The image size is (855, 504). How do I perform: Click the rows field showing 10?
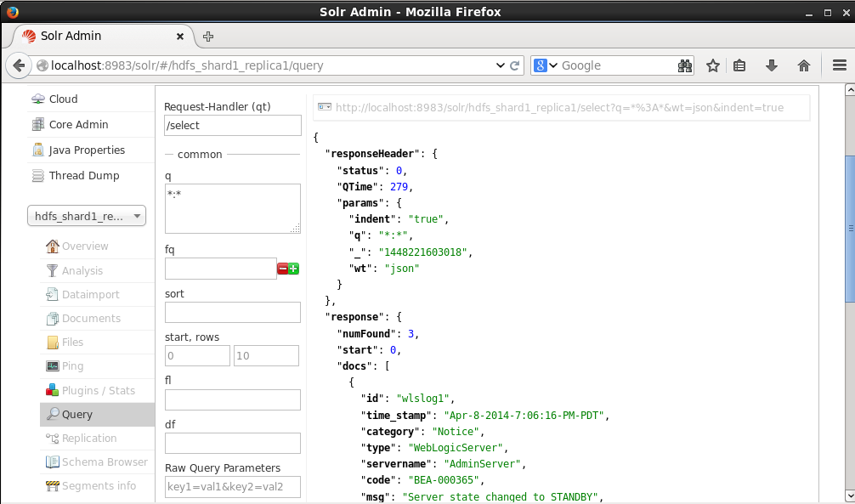point(266,355)
